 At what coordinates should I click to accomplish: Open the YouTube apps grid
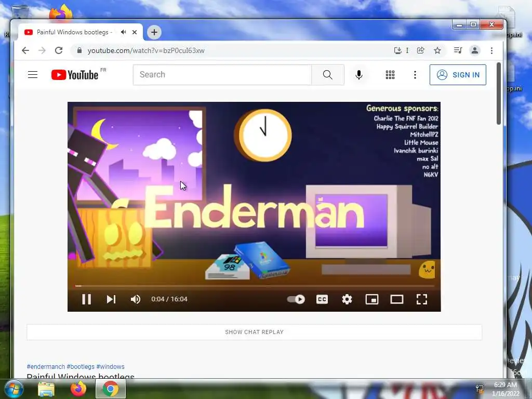(390, 75)
